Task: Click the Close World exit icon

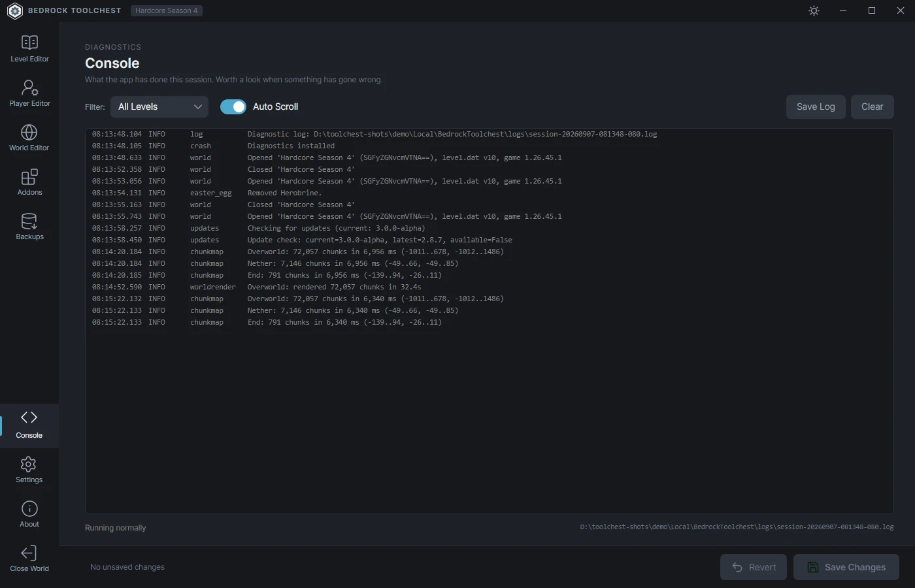Action: [x=29, y=553]
